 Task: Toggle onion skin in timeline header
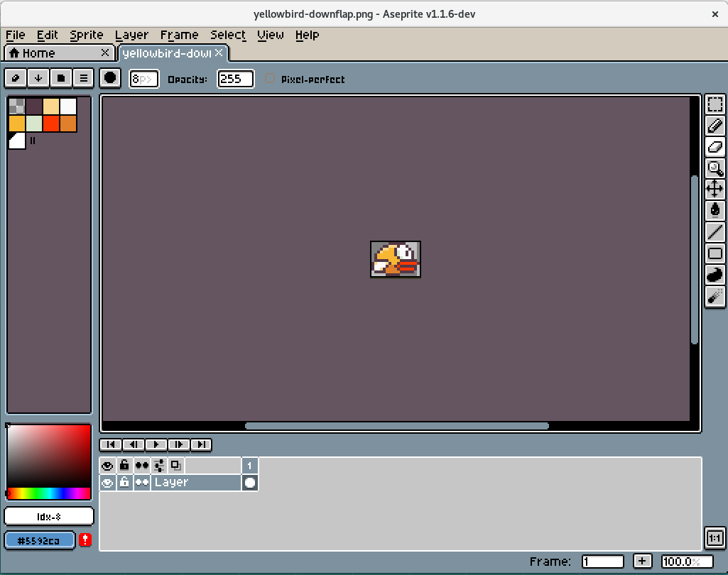[x=176, y=466]
